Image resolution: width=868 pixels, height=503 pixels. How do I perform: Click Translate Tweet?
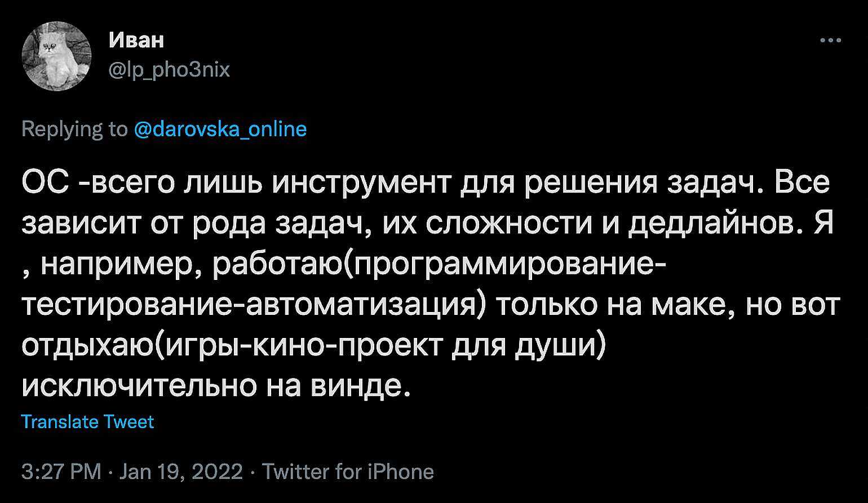coord(87,422)
